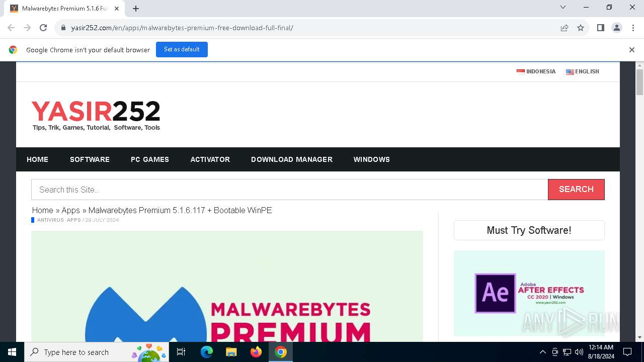644x362 pixels.
Task: Open the SOFTWARE menu item
Action: (x=90, y=159)
